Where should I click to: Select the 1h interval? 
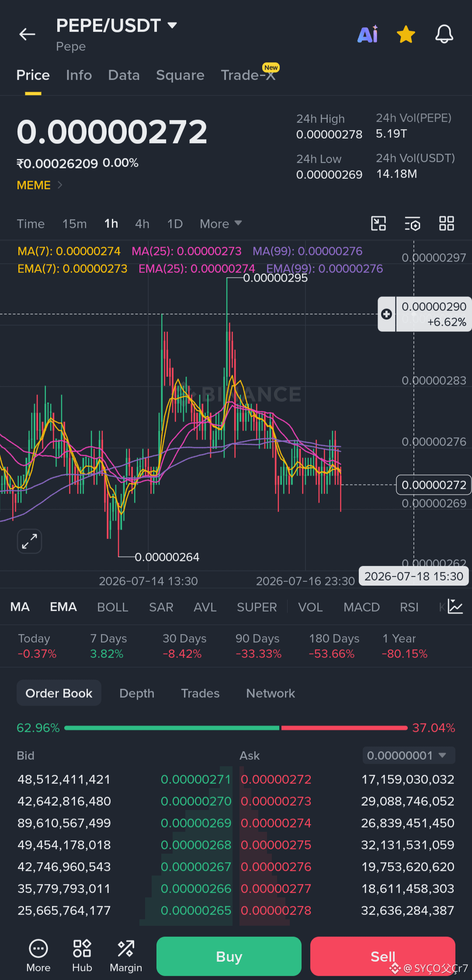pos(111,224)
